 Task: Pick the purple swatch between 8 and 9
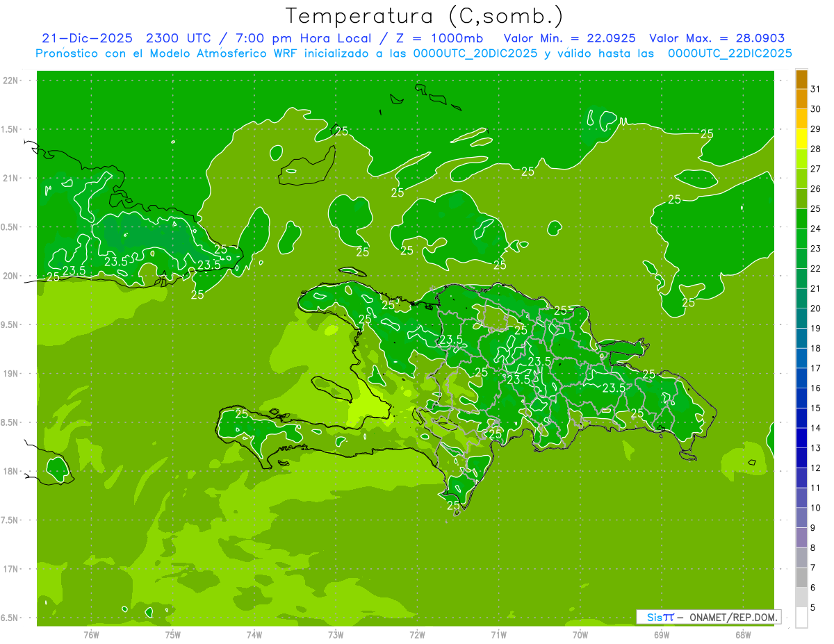801,538
